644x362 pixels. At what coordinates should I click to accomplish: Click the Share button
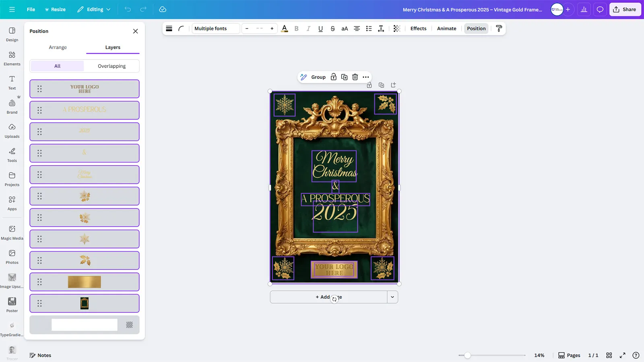point(625,9)
